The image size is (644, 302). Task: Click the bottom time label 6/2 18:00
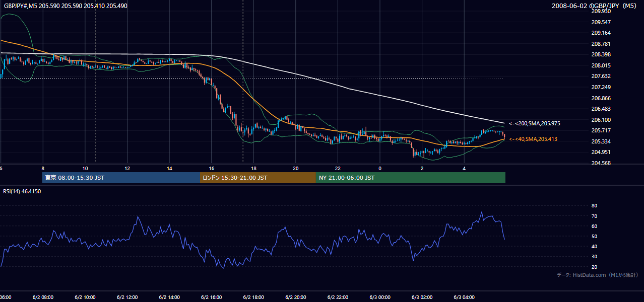[x=253, y=297]
